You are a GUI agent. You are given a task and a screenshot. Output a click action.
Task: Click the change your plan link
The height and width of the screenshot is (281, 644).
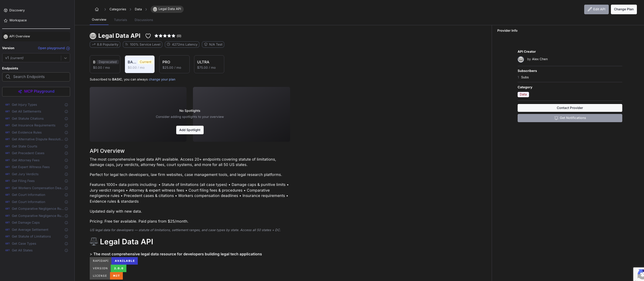tap(162, 79)
